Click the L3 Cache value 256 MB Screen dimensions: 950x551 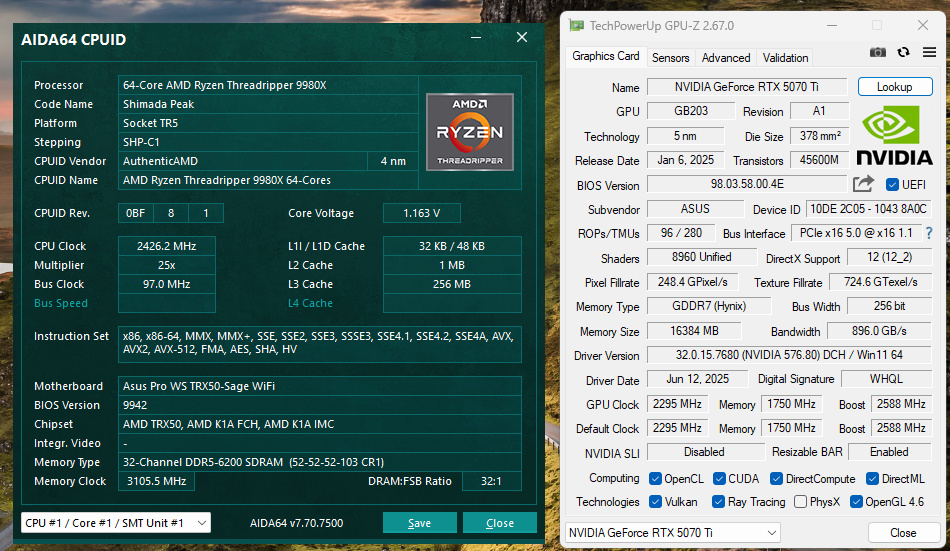(452, 284)
